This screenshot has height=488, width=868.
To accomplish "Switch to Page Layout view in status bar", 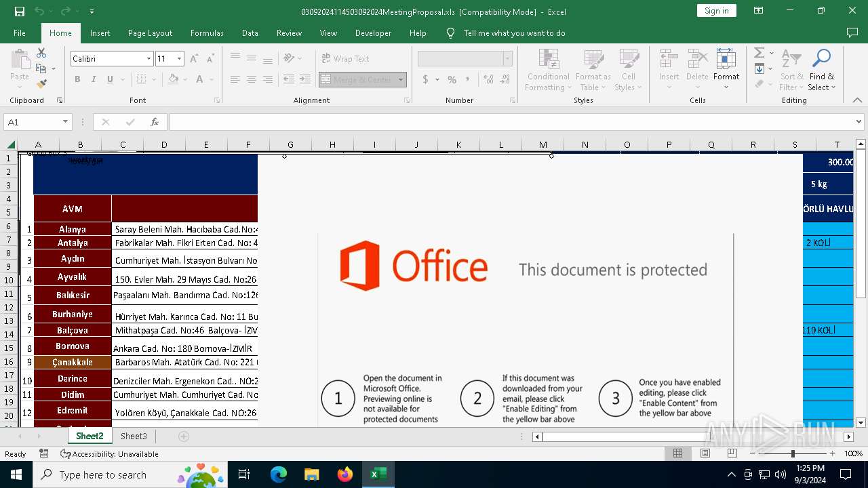I will [705, 453].
